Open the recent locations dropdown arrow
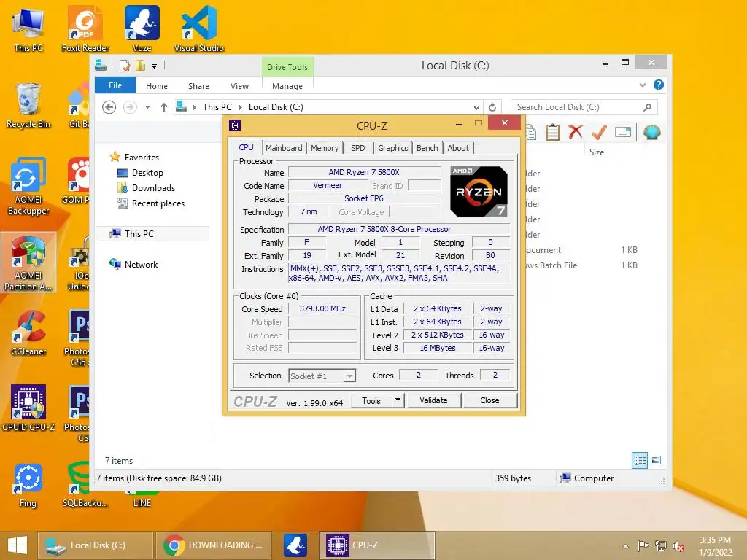 click(x=147, y=107)
